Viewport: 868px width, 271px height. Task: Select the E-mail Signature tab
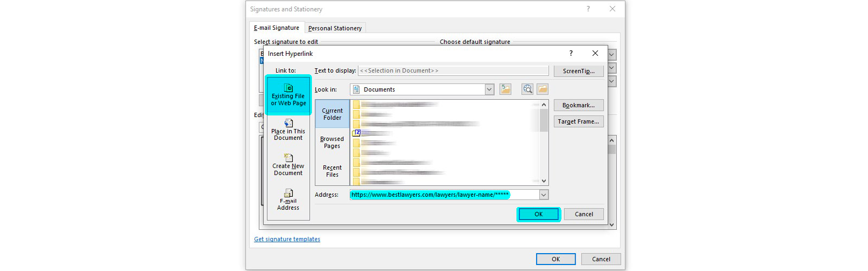[277, 28]
